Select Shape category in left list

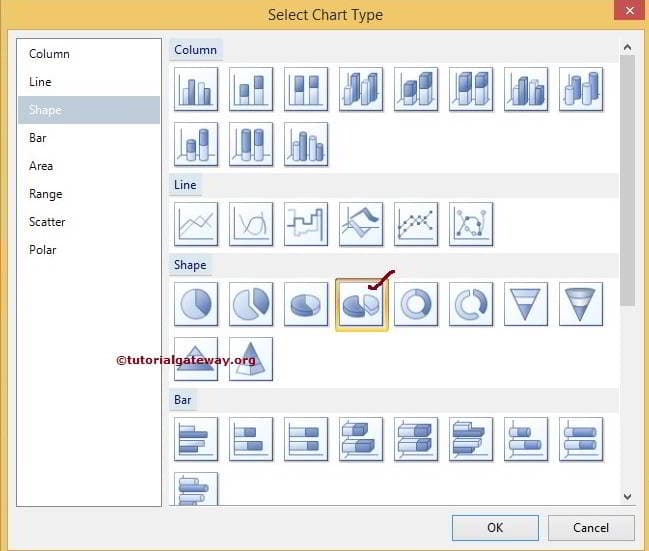coord(89,110)
